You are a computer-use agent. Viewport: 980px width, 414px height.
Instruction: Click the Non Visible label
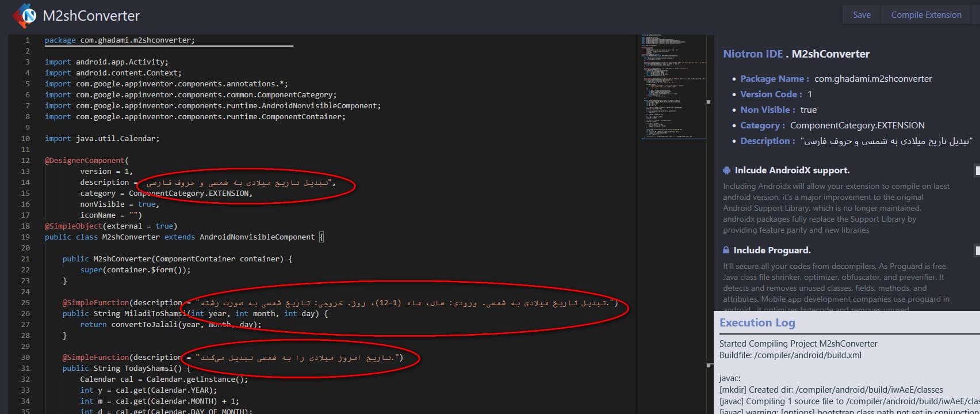click(768, 110)
